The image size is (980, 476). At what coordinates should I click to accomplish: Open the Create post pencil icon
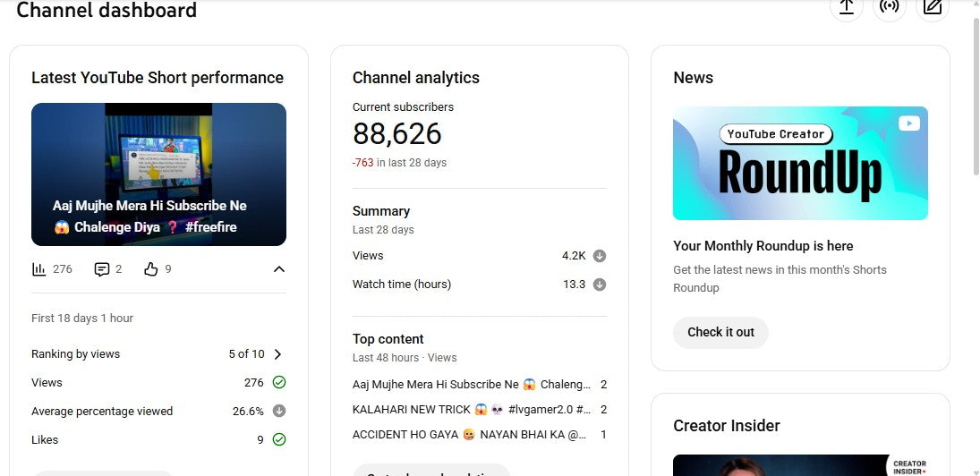(x=933, y=7)
